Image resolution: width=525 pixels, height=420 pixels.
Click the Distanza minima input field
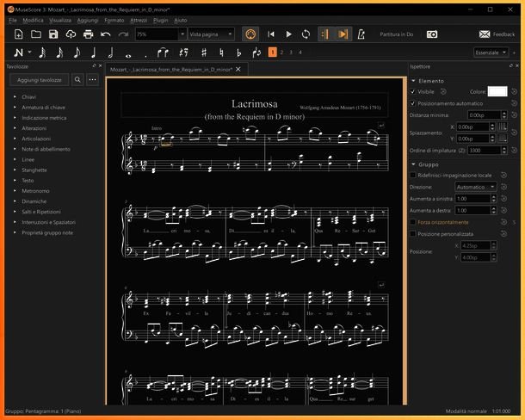coord(485,115)
